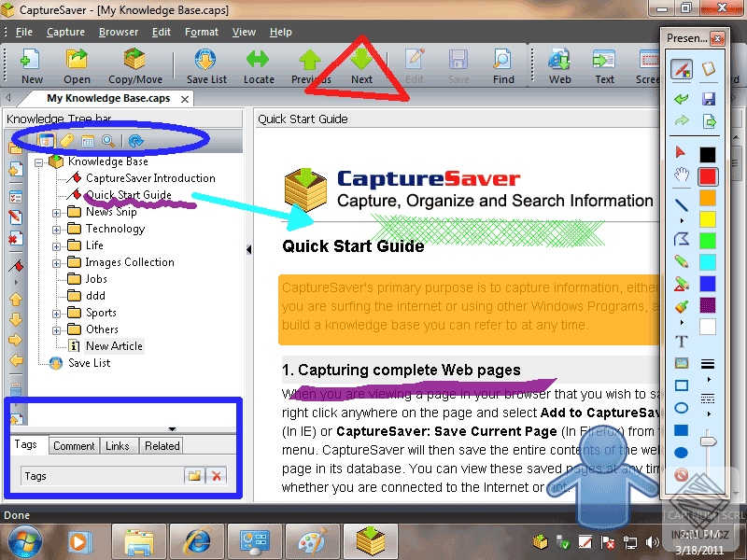Open line width dropdown arrow in palette

[709, 380]
